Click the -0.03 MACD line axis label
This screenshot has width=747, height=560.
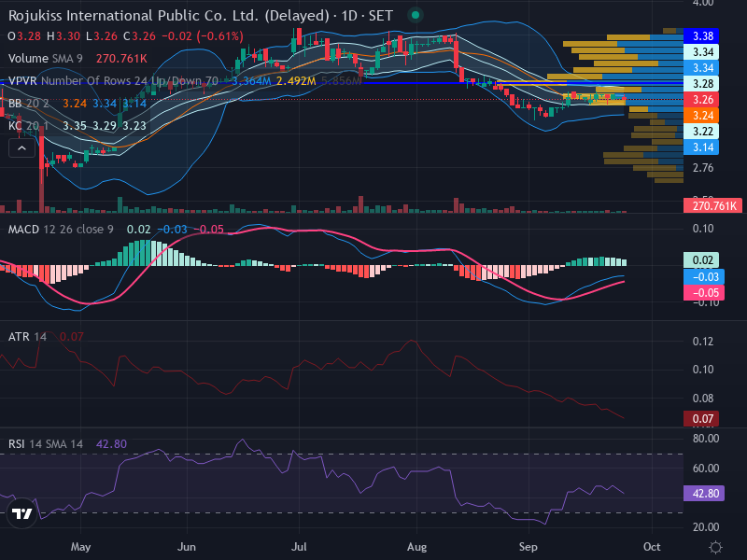coord(704,276)
